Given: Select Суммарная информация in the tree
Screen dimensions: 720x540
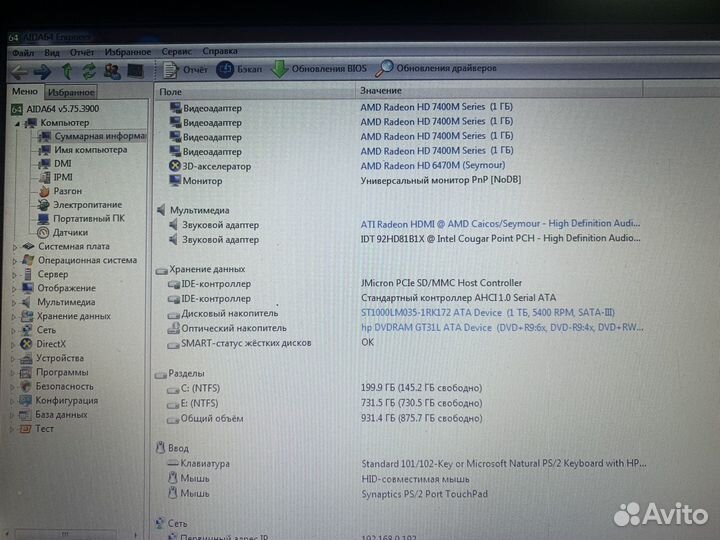Looking at the screenshot, I should [92, 136].
